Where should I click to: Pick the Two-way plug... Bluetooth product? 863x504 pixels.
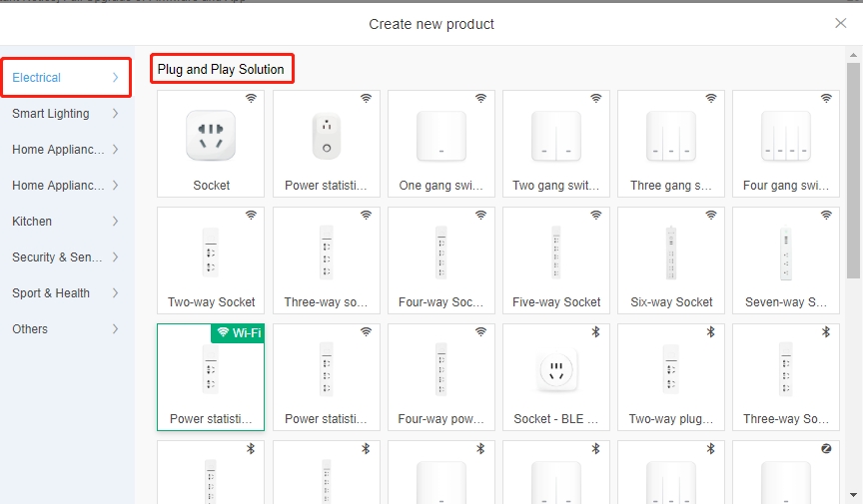[671, 377]
